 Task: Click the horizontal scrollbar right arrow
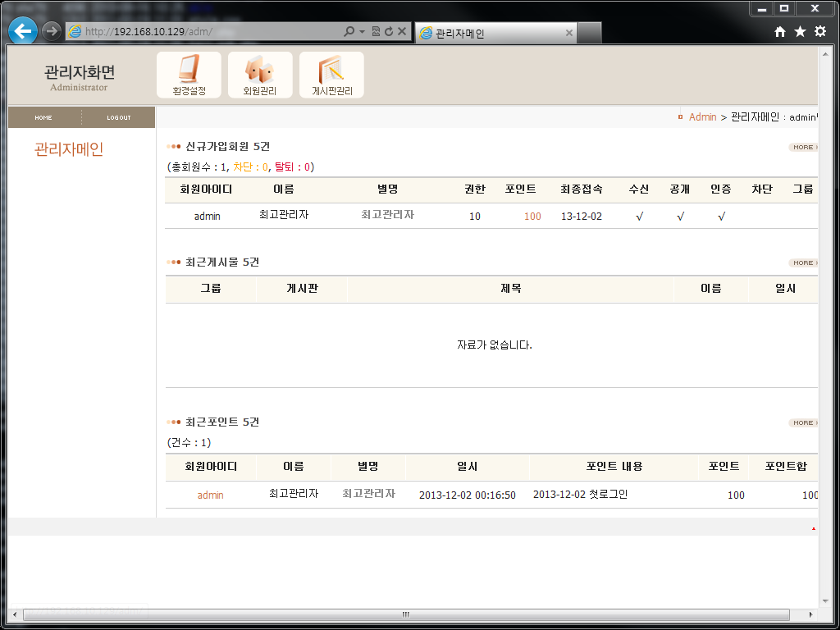pos(811,614)
